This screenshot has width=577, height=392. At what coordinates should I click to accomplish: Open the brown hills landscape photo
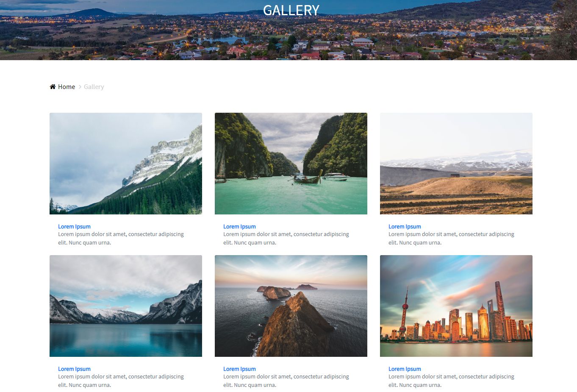point(456,164)
